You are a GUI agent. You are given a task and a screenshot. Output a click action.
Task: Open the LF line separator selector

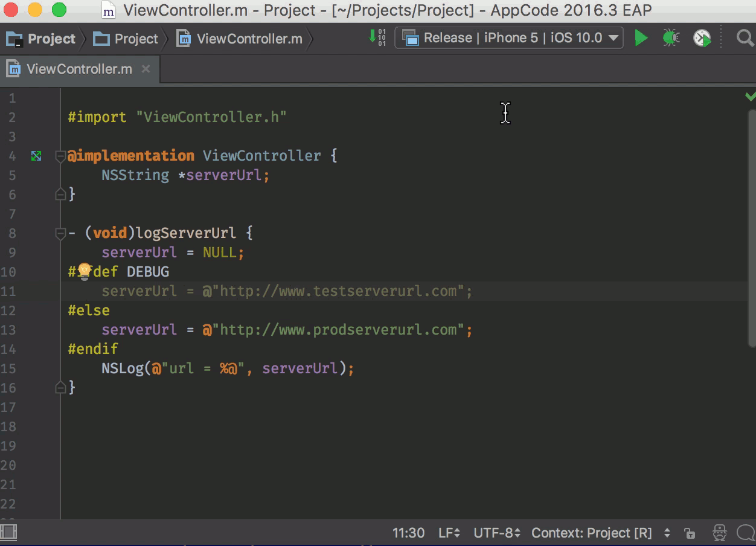coord(449,533)
